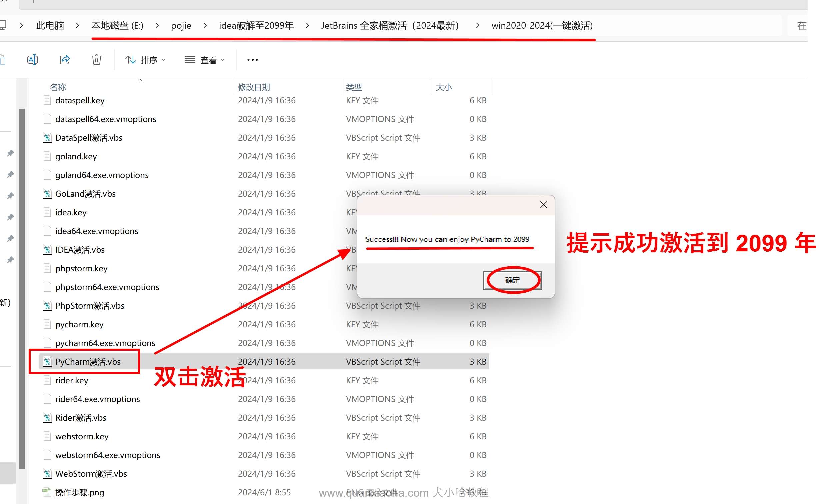Select the phpstorm64.exe.vmoptions file icon
This screenshot has width=826, height=504.
click(47, 287)
